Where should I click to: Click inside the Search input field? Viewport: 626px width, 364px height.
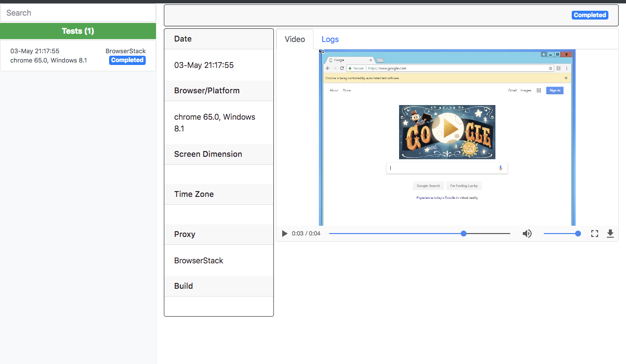click(x=78, y=13)
